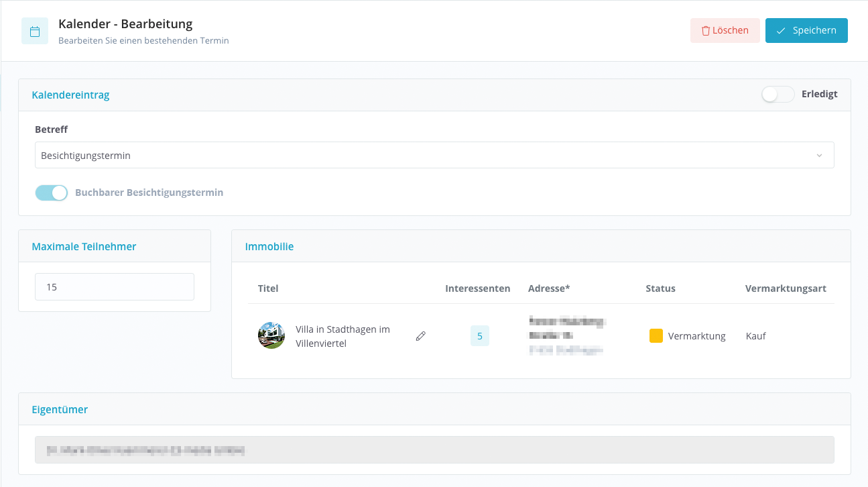Click the Vermarktungsart column header

click(785, 288)
